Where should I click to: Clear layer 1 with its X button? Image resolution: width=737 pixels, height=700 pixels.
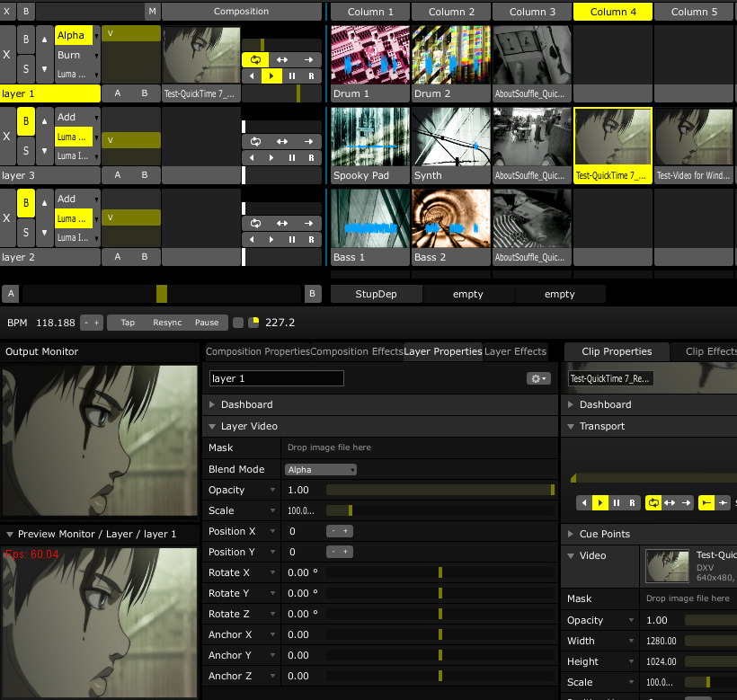pyautogui.click(x=6, y=55)
